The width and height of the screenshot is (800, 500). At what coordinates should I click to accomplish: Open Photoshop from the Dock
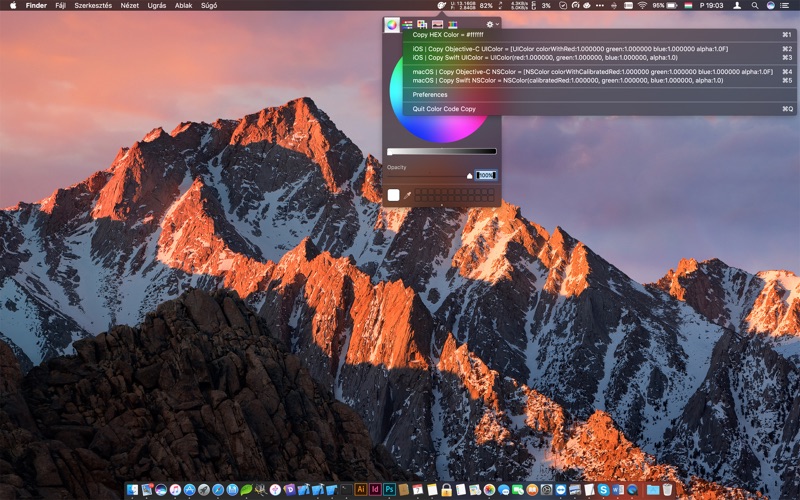click(x=389, y=490)
